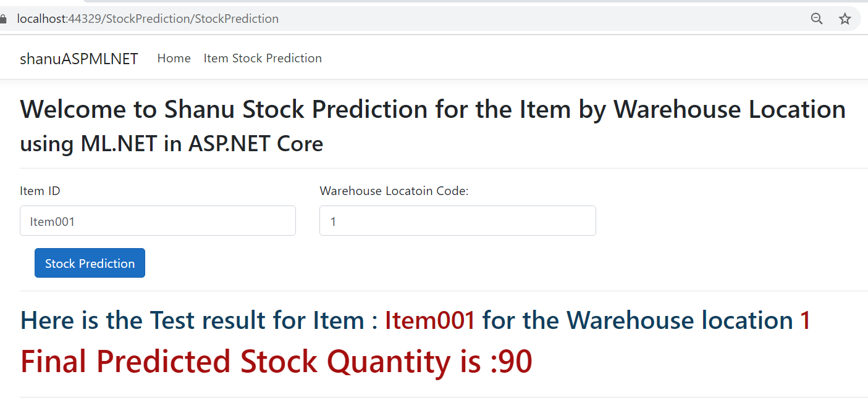
Task: Click the red warehouse location number 1
Action: point(805,321)
